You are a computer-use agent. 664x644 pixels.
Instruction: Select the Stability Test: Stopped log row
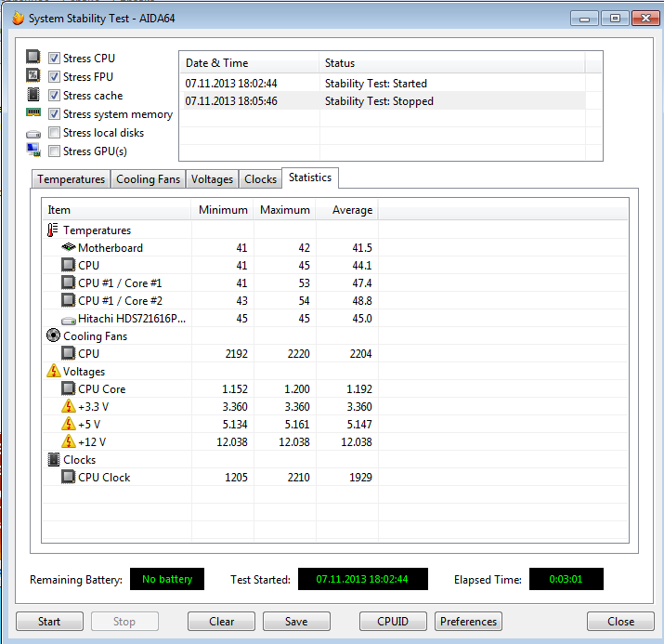point(383,101)
